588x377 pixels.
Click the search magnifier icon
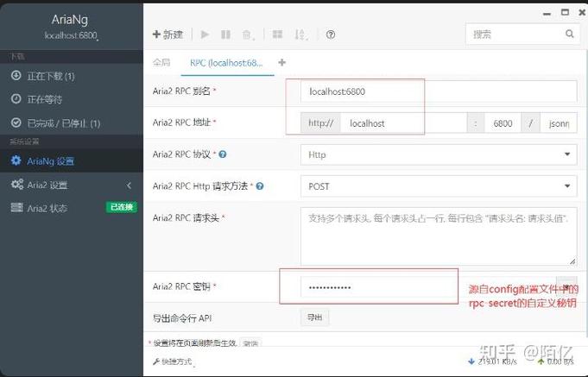point(569,34)
